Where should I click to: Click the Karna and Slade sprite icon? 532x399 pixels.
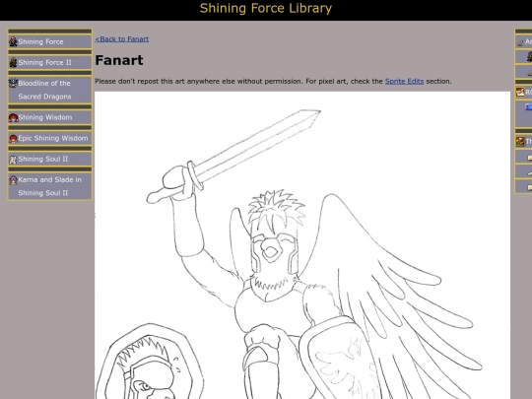point(13,180)
